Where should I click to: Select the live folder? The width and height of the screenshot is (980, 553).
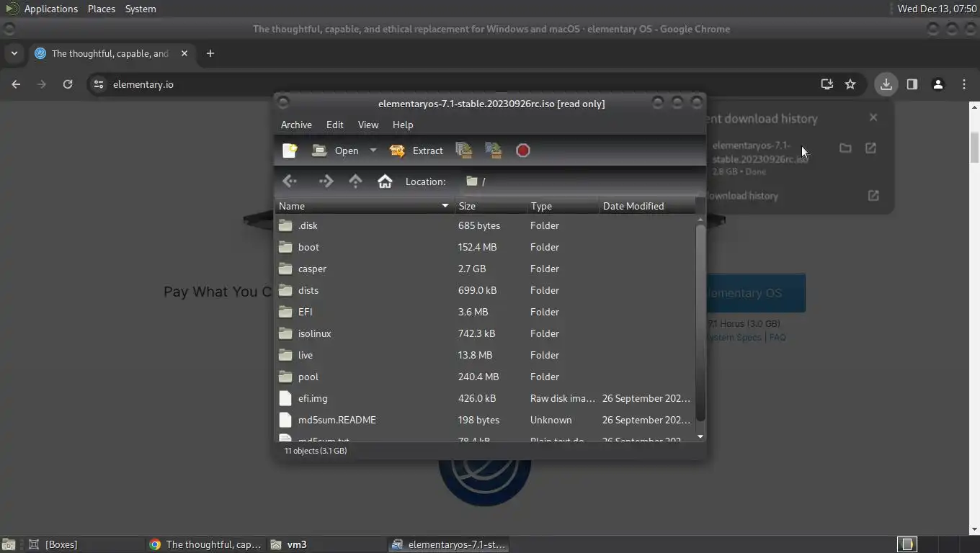point(484,355)
